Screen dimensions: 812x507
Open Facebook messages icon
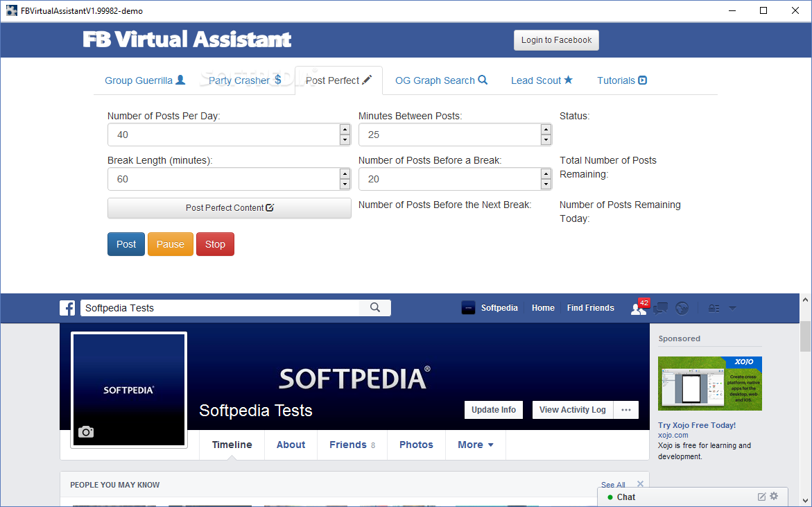point(660,309)
